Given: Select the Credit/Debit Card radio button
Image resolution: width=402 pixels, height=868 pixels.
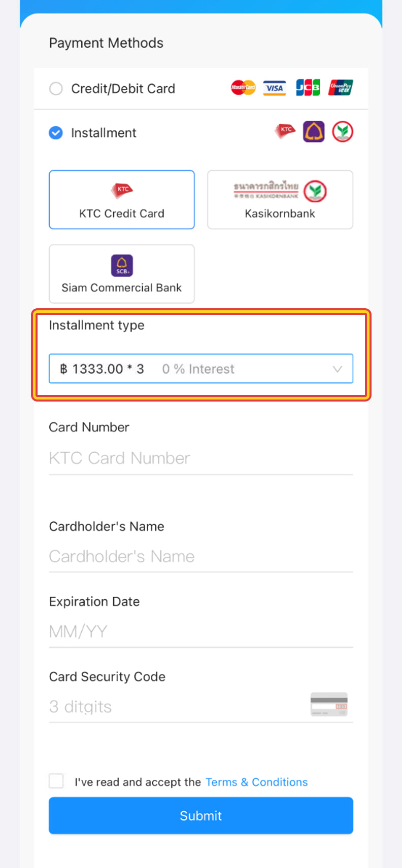Looking at the screenshot, I should (56, 89).
